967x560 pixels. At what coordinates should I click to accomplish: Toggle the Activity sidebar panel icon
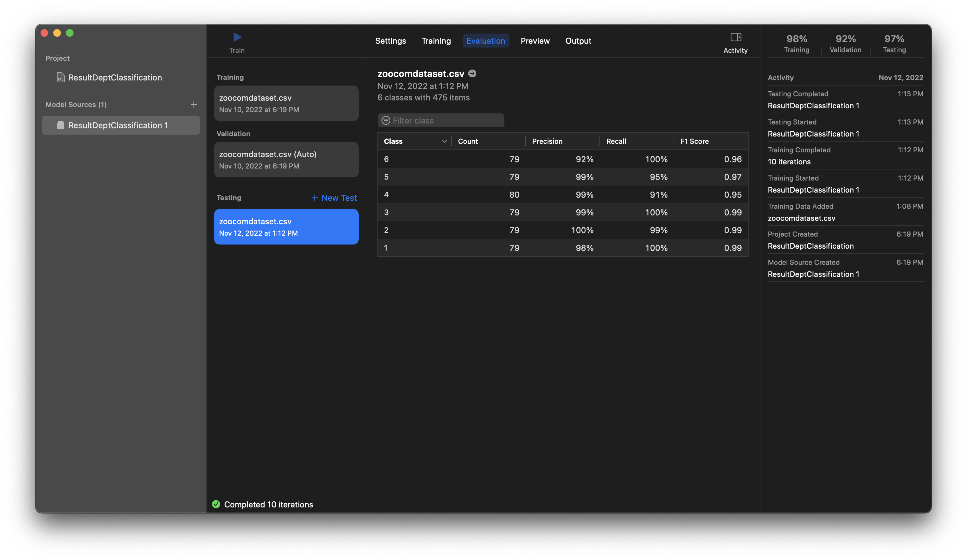coord(735,37)
